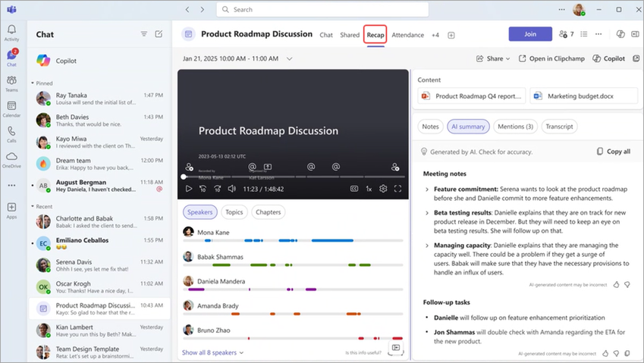
Task: Expand the meeting date dropdown
Action: click(289, 58)
